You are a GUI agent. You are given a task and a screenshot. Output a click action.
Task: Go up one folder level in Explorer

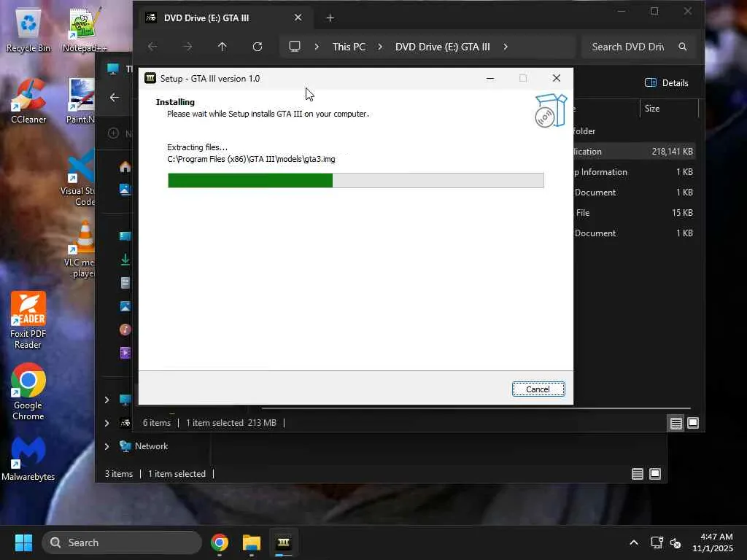222,47
